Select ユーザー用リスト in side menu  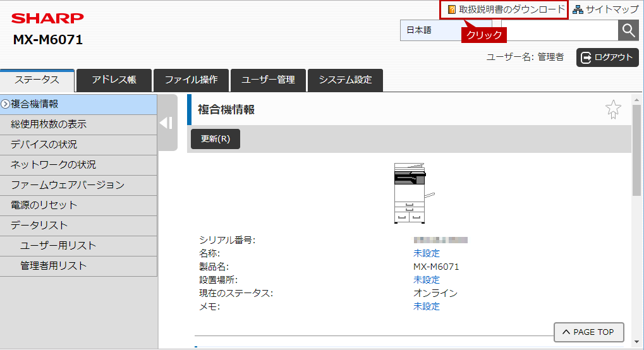click(78, 246)
